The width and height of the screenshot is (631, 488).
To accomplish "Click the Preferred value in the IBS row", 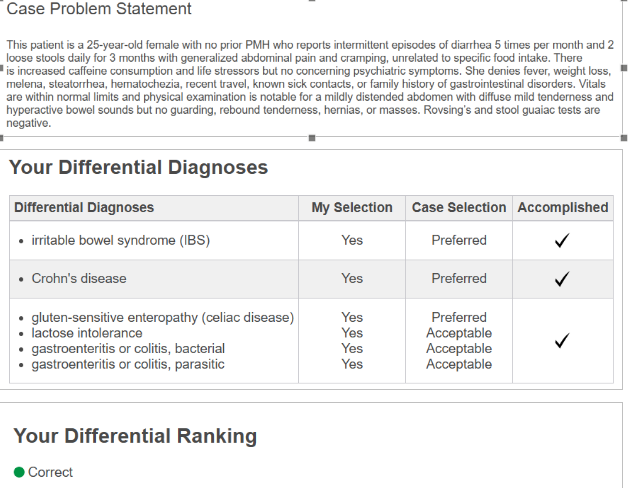I will [459, 241].
